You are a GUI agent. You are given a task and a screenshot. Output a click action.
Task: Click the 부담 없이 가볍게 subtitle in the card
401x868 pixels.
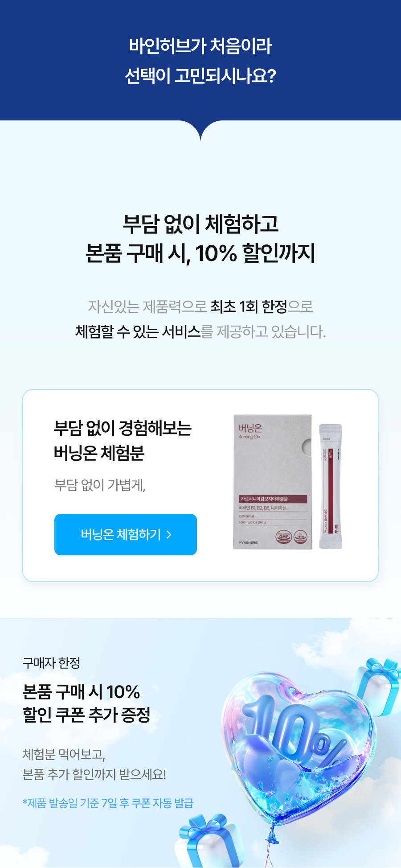coord(100,485)
